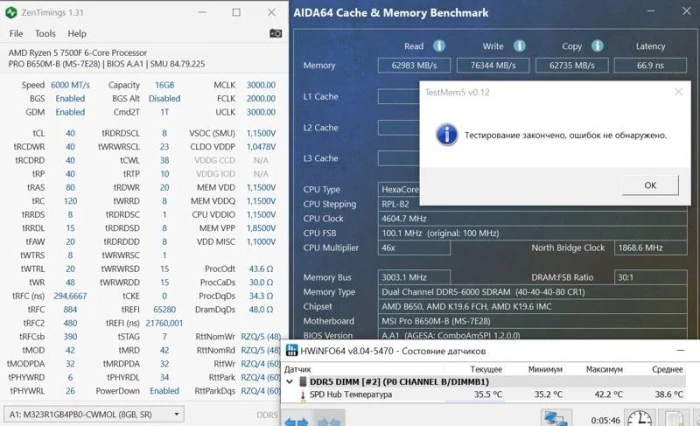Click the Memory Read 62983 MB/s field
This screenshot has height=426, width=700.
coord(414,65)
